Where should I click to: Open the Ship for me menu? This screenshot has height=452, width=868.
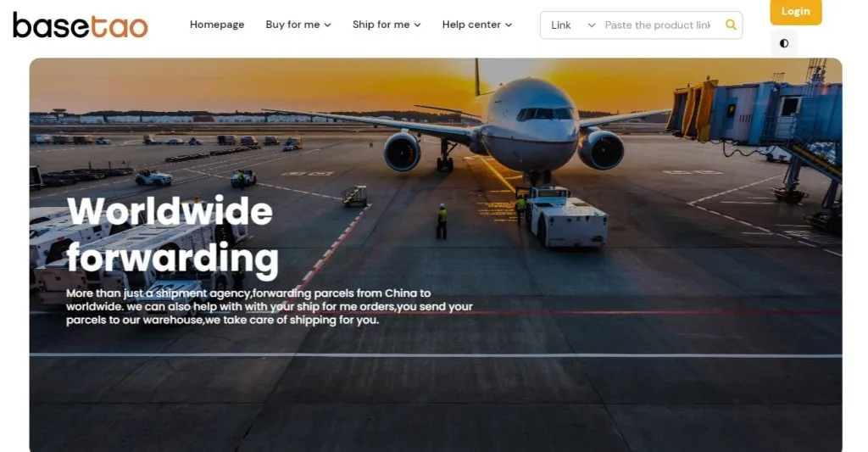click(x=387, y=25)
